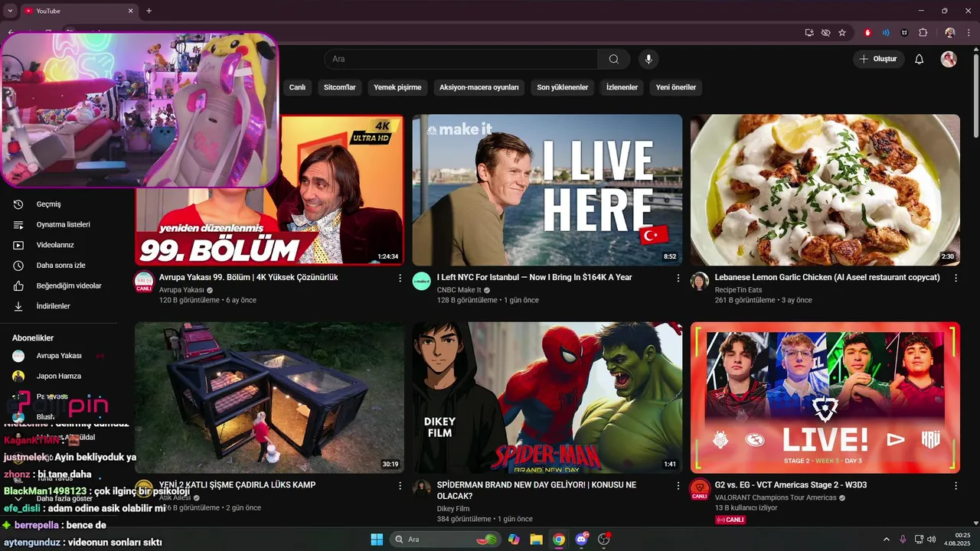Click Dikey Film channel avatar
Viewport: 980px width, 551px height.
pos(422,488)
